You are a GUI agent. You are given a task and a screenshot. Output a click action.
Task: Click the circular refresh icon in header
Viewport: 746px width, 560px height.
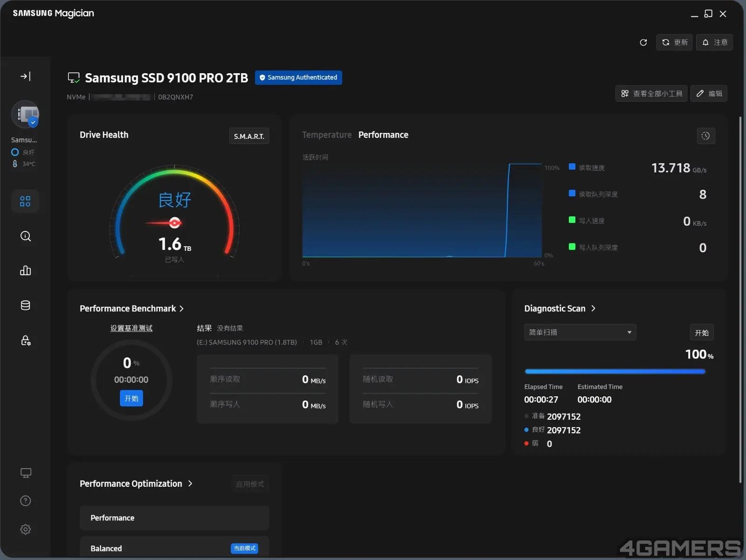(643, 42)
